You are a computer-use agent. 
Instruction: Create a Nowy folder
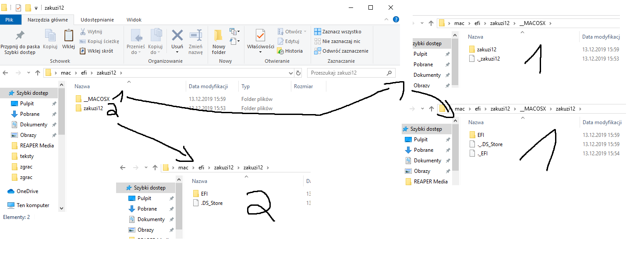pyautogui.click(x=219, y=42)
